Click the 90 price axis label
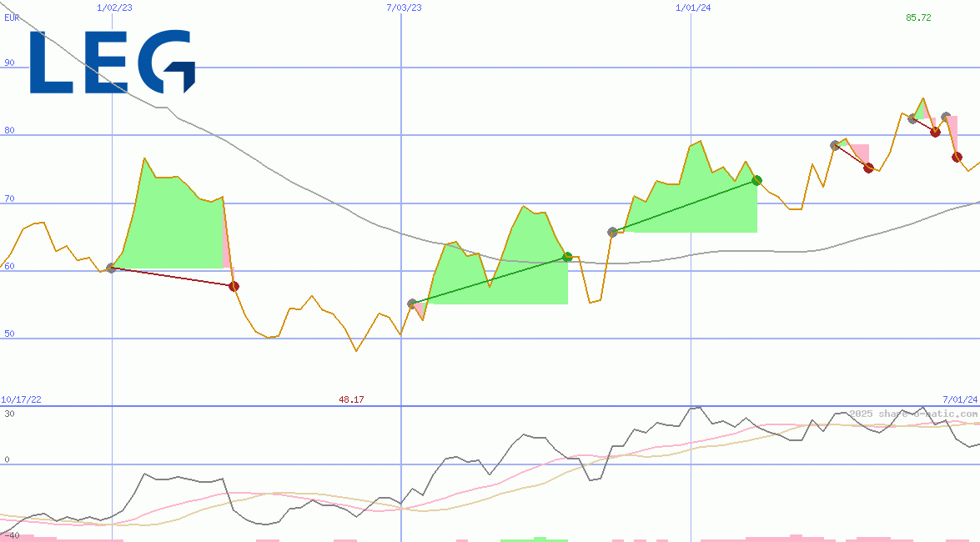The width and height of the screenshot is (980, 542). pos(10,63)
